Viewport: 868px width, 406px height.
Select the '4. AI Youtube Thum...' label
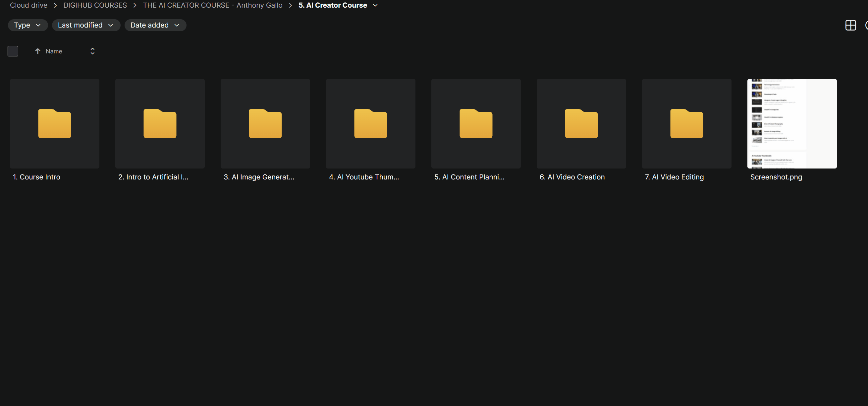pos(364,177)
